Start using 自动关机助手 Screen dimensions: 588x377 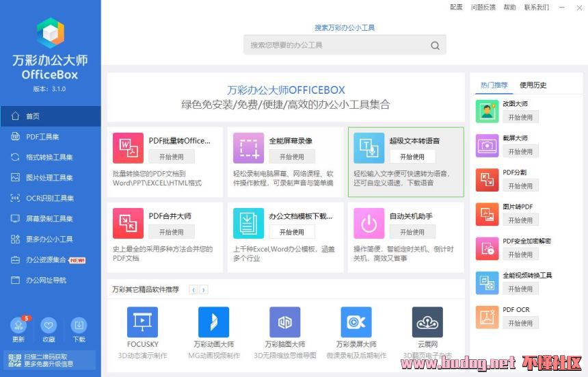click(x=412, y=232)
